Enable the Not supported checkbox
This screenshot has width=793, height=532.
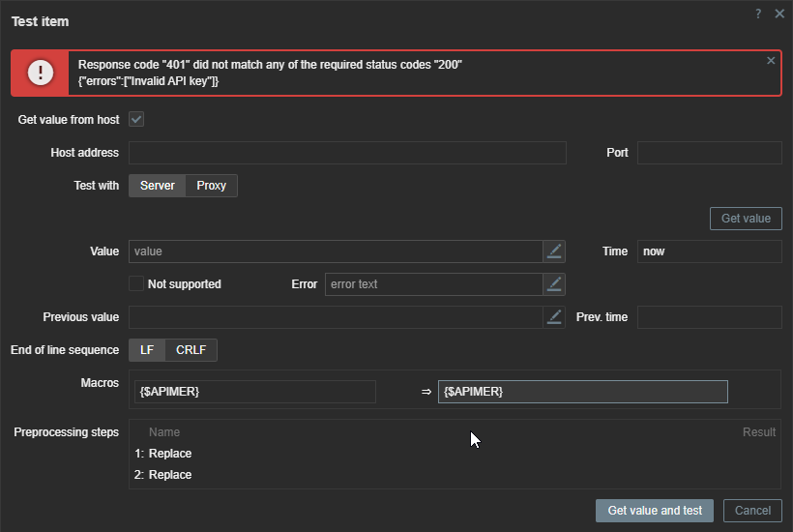(x=136, y=284)
